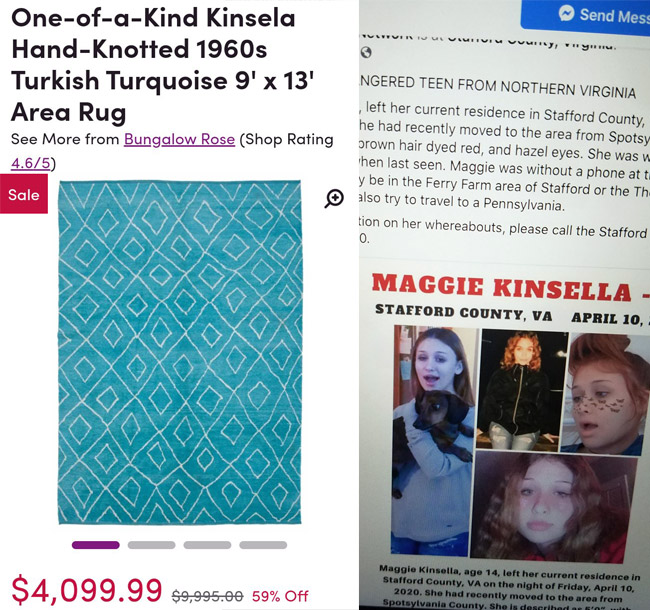Select the first purple carousel indicator
Image resolution: width=650 pixels, height=610 pixels.
(96, 545)
